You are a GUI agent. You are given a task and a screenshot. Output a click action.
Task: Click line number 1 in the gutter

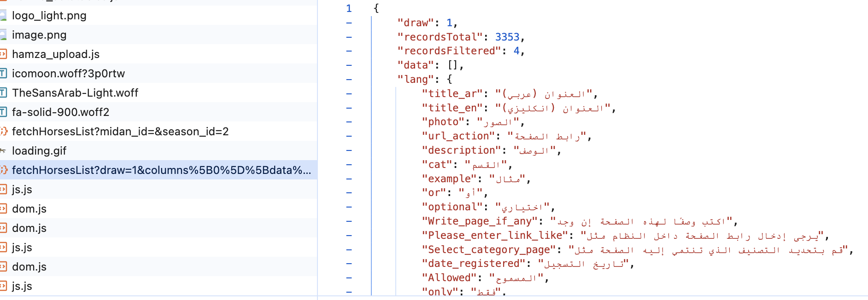[349, 8]
